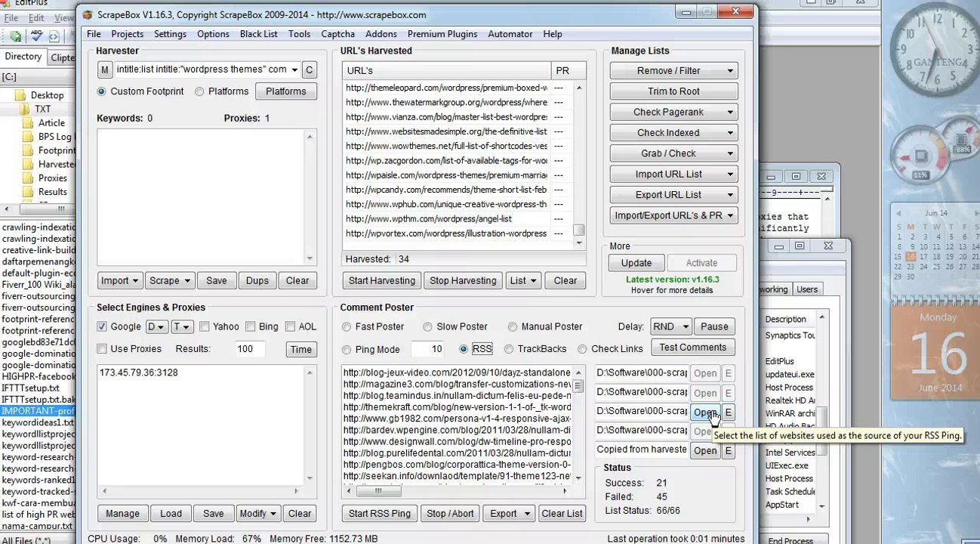Click the Test Comments button

coord(692,348)
